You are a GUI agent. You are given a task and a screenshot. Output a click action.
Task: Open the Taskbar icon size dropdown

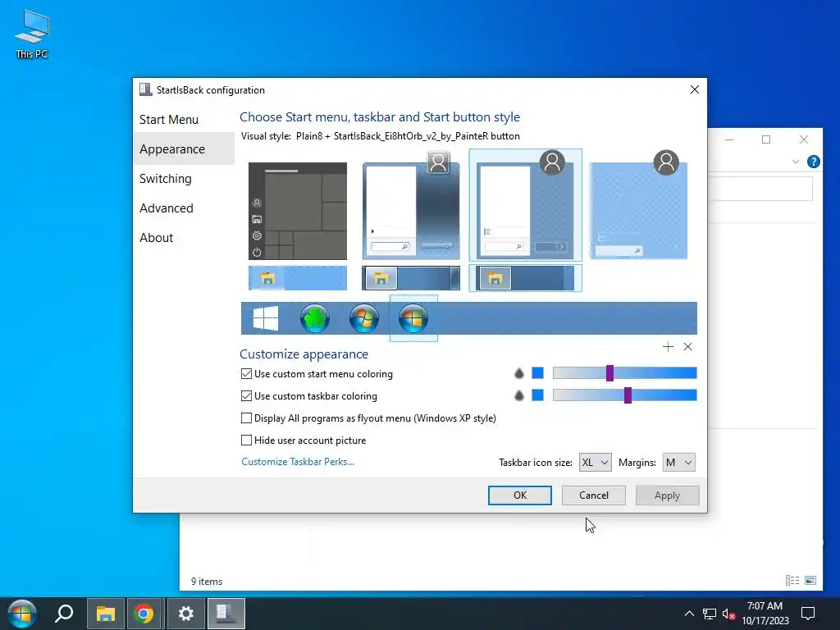pos(596,463)
